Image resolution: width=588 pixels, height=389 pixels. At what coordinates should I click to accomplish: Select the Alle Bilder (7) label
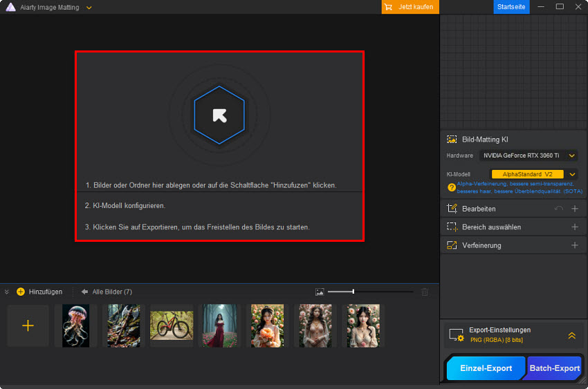click(112, 292)
